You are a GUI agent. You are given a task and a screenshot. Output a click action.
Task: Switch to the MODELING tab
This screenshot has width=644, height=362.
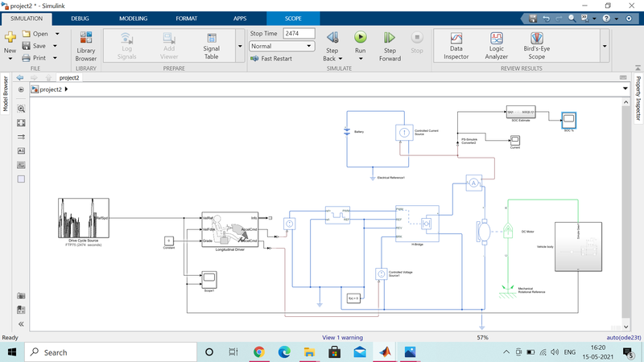133,19
